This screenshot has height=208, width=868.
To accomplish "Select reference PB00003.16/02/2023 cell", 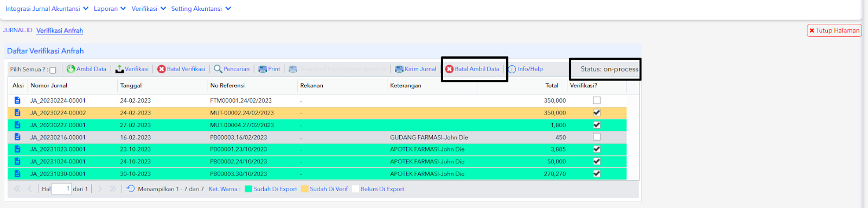I will (x=239, y=137).
